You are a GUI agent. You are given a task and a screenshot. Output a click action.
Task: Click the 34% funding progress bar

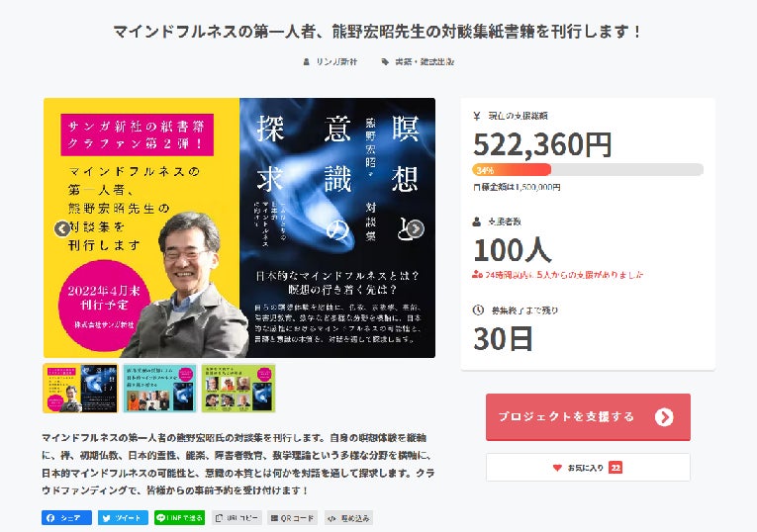click(588, 170)
